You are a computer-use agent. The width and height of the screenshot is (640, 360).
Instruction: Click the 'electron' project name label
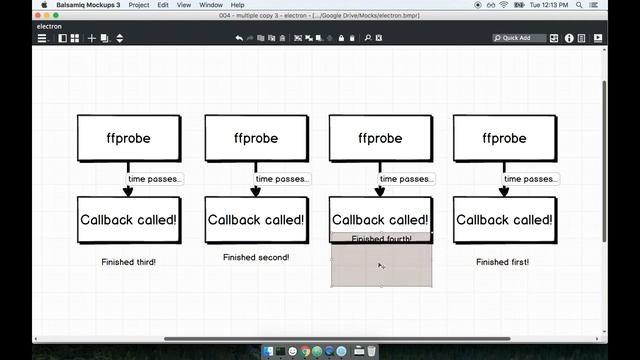pos(49,26)
